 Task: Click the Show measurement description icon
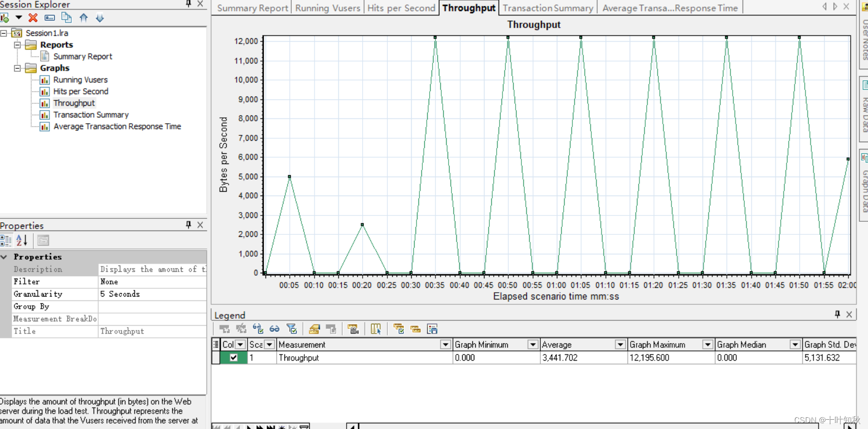click(x=331, y=329)
